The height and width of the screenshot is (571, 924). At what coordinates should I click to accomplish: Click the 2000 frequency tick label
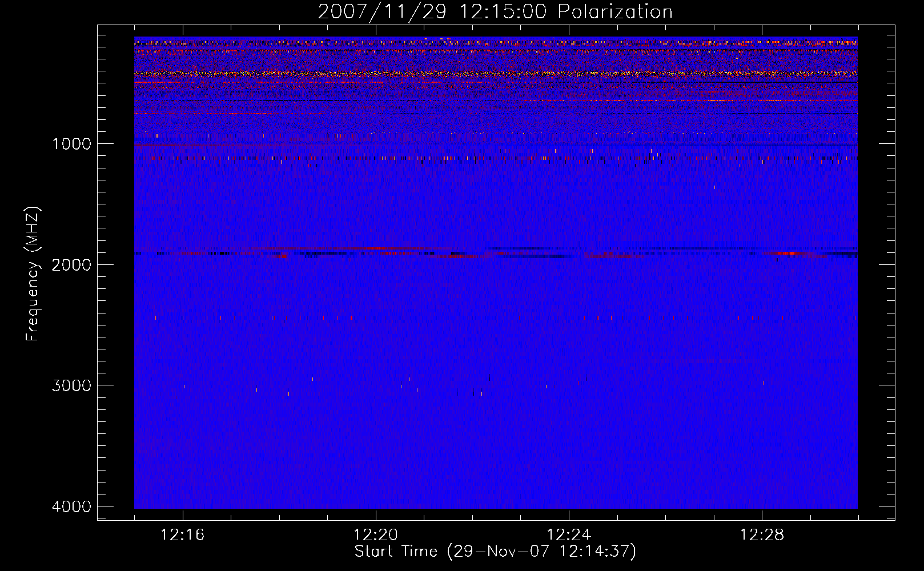(71, 264)
